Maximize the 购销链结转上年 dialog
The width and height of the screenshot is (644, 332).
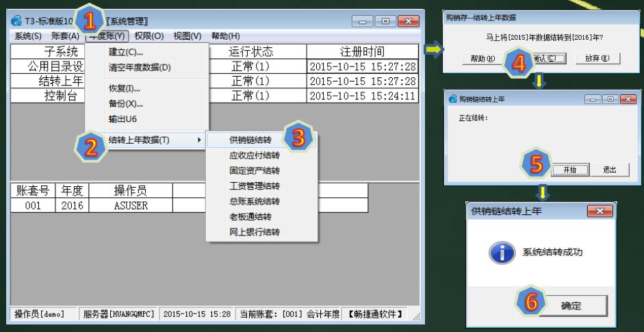click(610, 99)
